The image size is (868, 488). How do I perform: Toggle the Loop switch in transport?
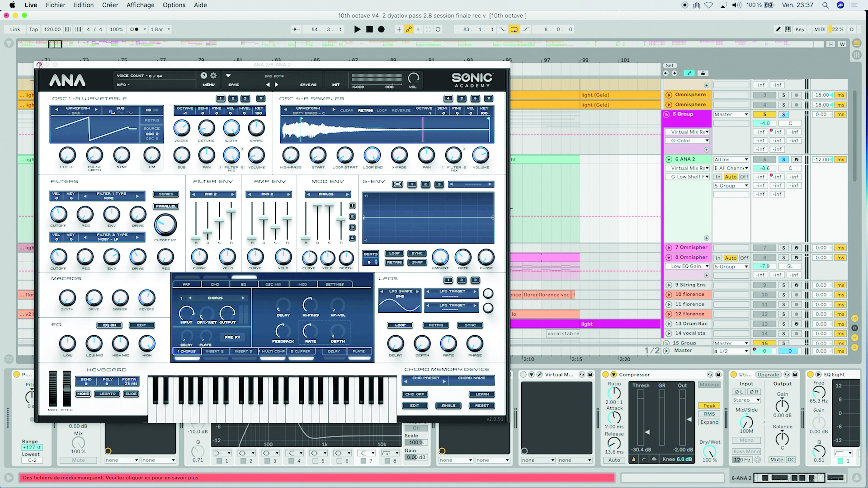514,29
